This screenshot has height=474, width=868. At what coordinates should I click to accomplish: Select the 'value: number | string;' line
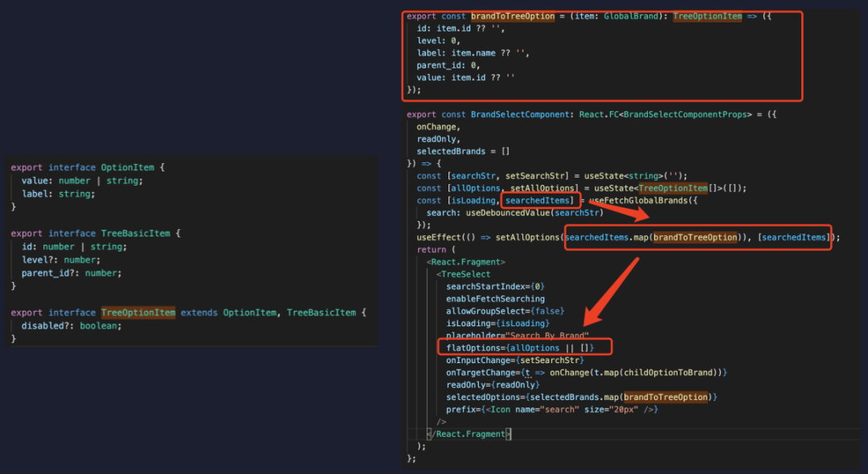[x=82, y=181]
